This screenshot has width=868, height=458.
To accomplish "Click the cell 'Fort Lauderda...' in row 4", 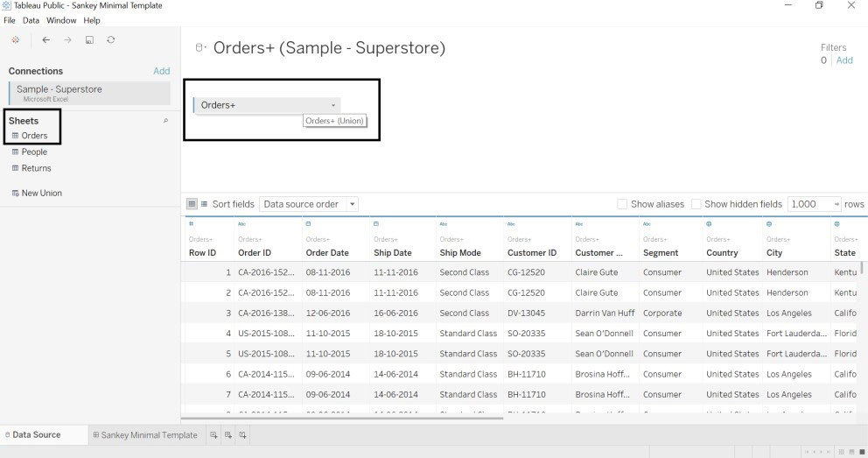I will tap(796, 334).
